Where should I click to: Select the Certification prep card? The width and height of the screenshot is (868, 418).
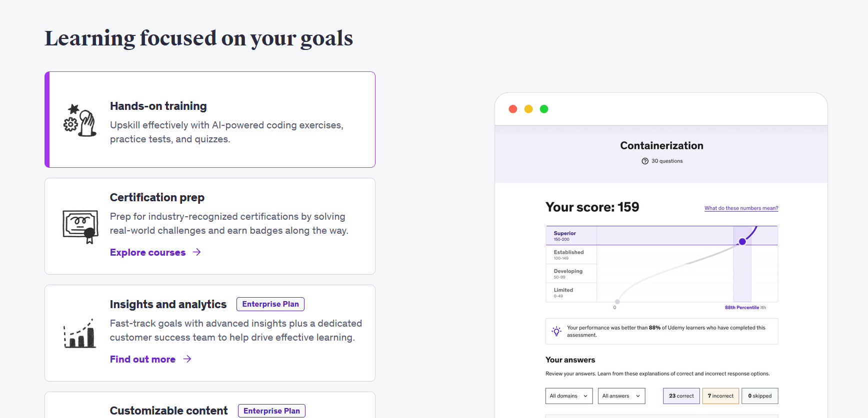point(210,226)
